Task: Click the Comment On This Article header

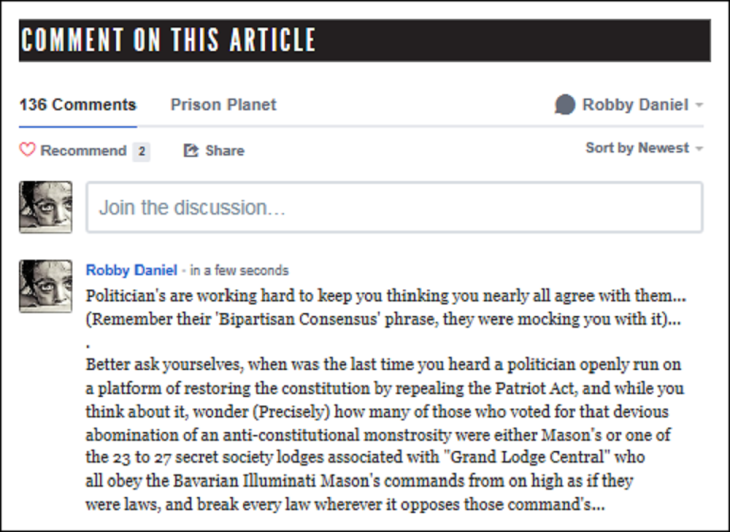Action: pyautogui.click(x=168, y=41)
